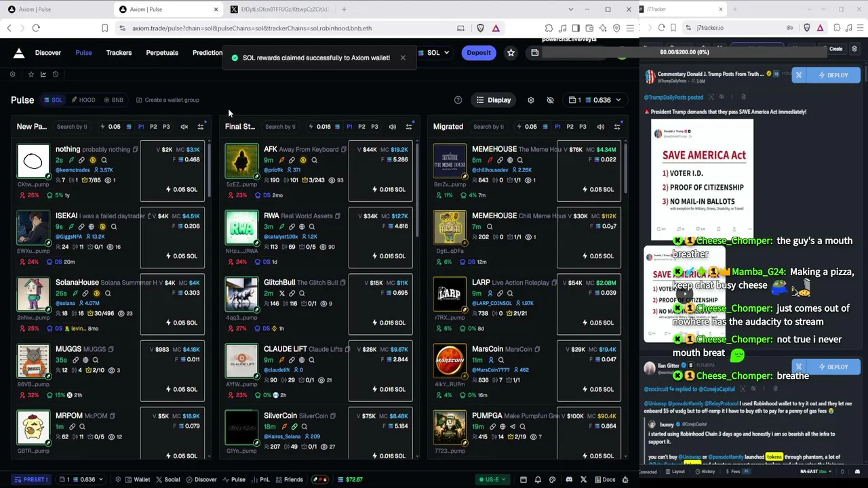Image resolution: width=868 pixels, height=488 pixels.
Task: Open the star watchlist icon under the navbar
Action: tap(31, 74)
